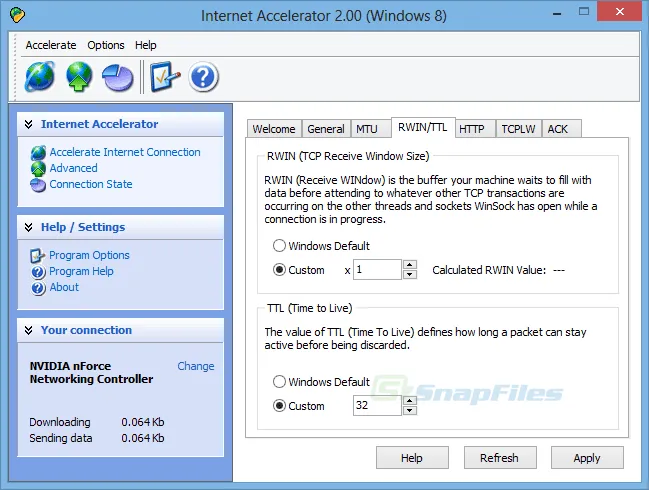Click the RWIN multiplier input field
This screenshot has height=490, width=649.
(x=377, y=270)
